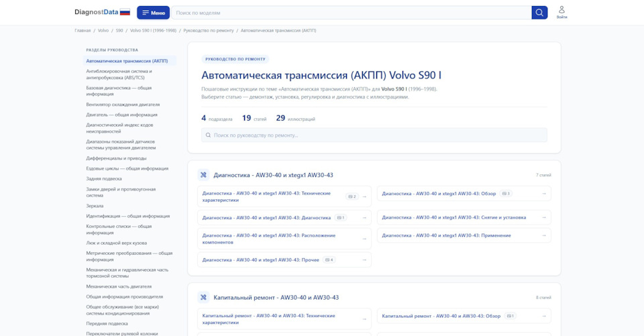Open Диагностика AW30-40: Расположение компонентов article
This screenshot has width=644, height=336.
[x=284, y=239]
